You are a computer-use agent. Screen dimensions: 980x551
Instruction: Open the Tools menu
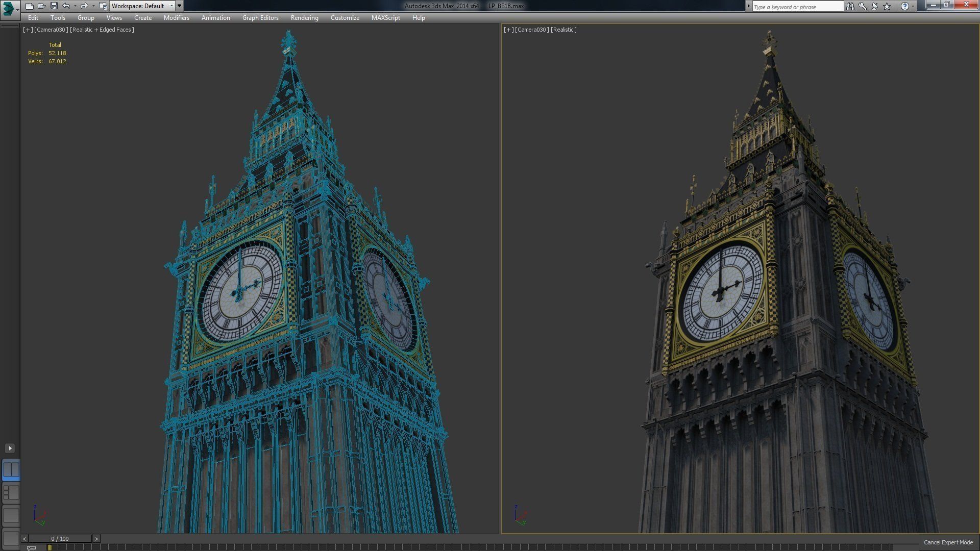click(58, 18)
